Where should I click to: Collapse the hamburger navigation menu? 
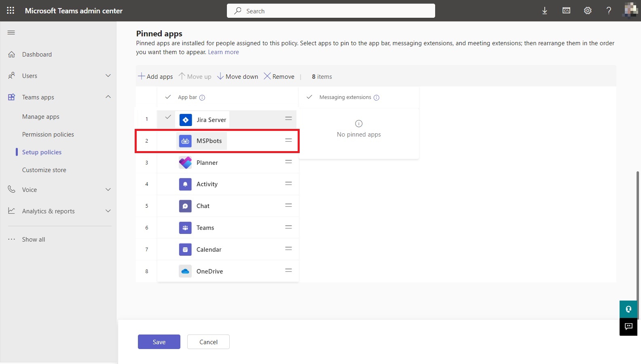point(11,33)
